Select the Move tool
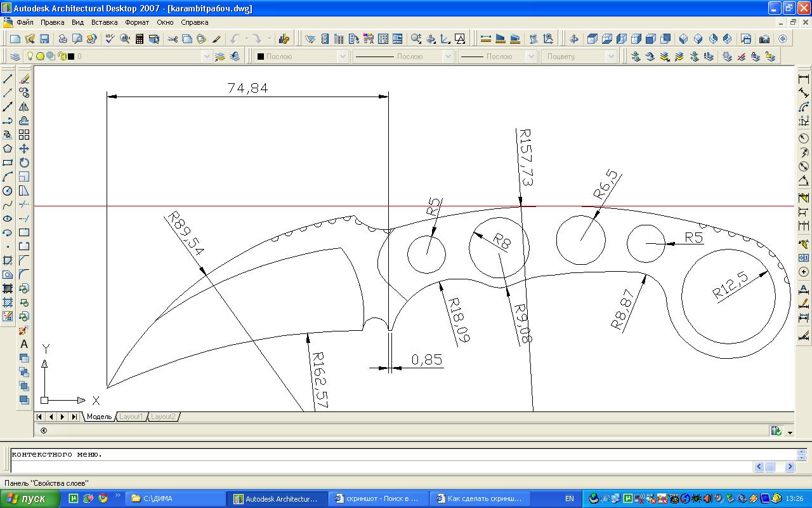Screen dimensions: 812x508 click(24, 149)
